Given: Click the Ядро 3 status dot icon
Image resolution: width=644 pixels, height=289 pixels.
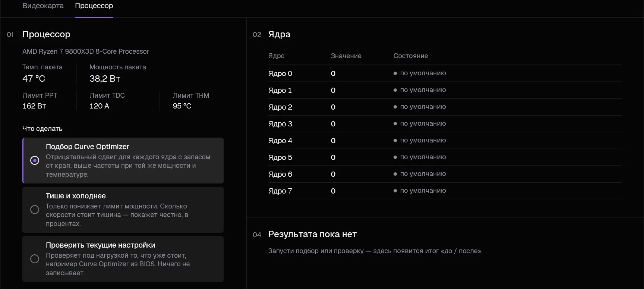Looking at the screenshot, I should coord(395,124).
